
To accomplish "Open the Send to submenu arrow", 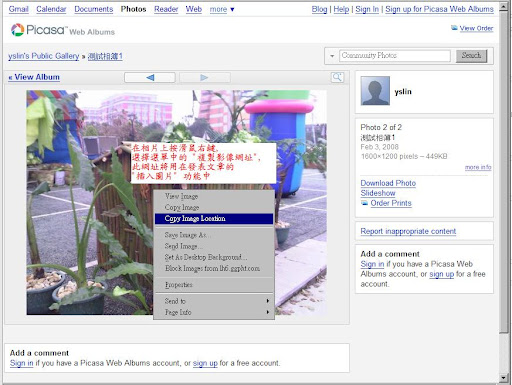I will tap(268, 301).
